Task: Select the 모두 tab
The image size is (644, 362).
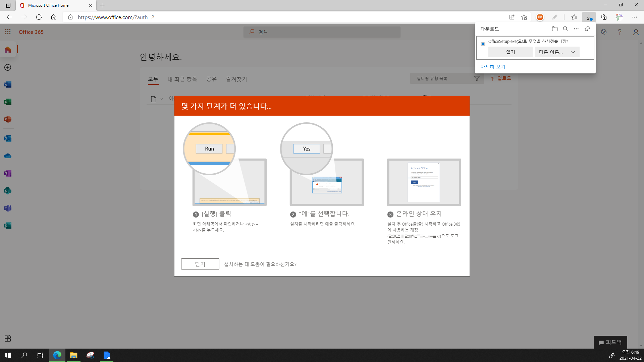Action: coord(153,79)
